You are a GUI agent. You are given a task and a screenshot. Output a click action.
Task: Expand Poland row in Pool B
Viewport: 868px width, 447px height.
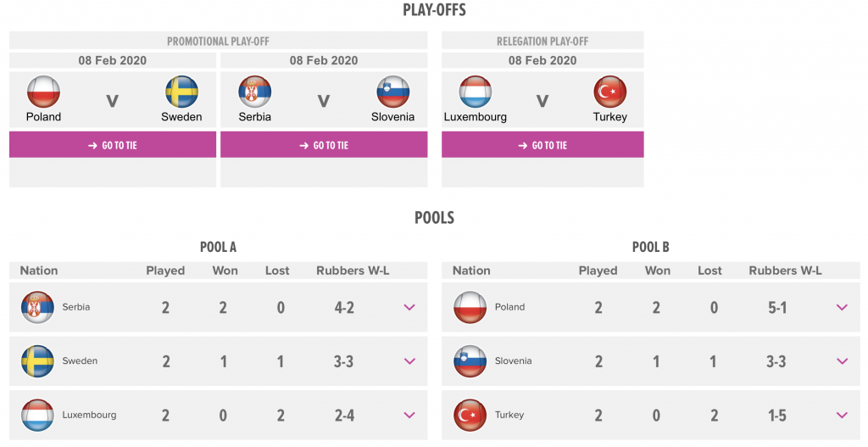842,307
